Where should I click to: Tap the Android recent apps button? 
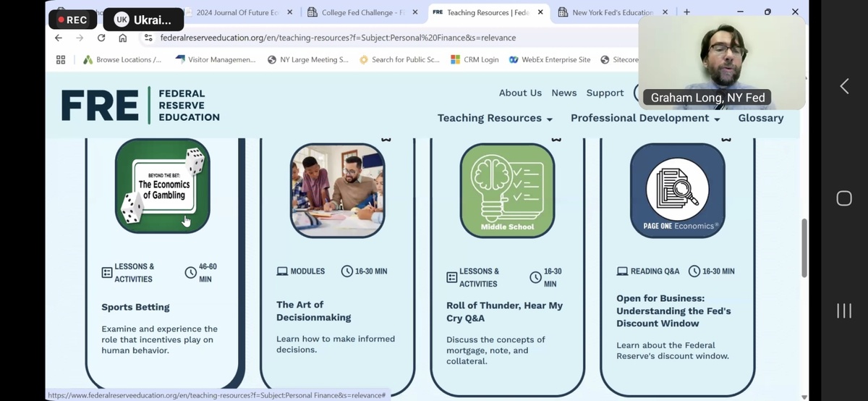(x=844, y=311)
